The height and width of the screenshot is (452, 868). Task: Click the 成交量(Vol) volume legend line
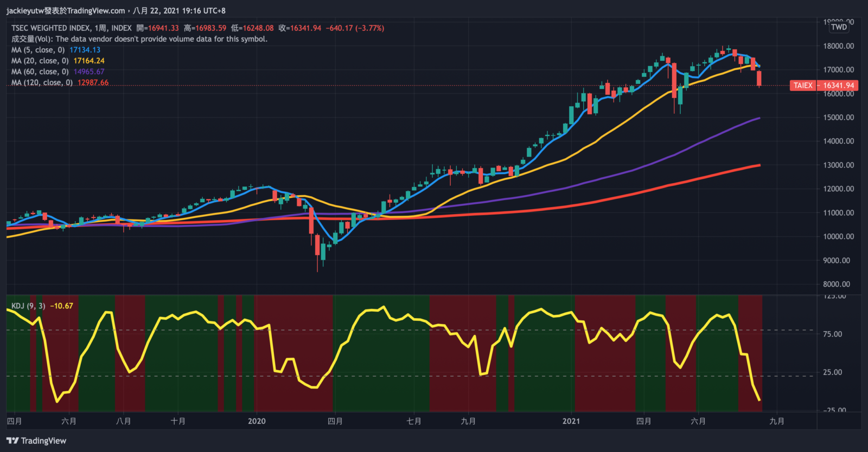click(x=139, y=39)
